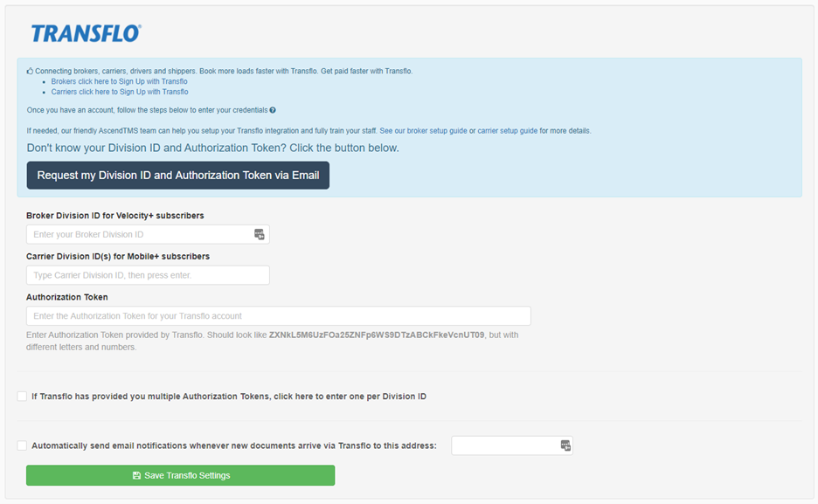Click the 'Don't know your Division ID' heading

tap(213, 148)
